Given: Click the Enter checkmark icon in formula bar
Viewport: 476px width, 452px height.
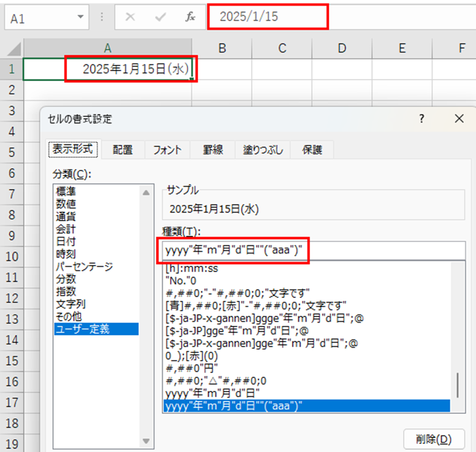Looking at the screenshot, I should pyautogui.click(x=160, y=17).
